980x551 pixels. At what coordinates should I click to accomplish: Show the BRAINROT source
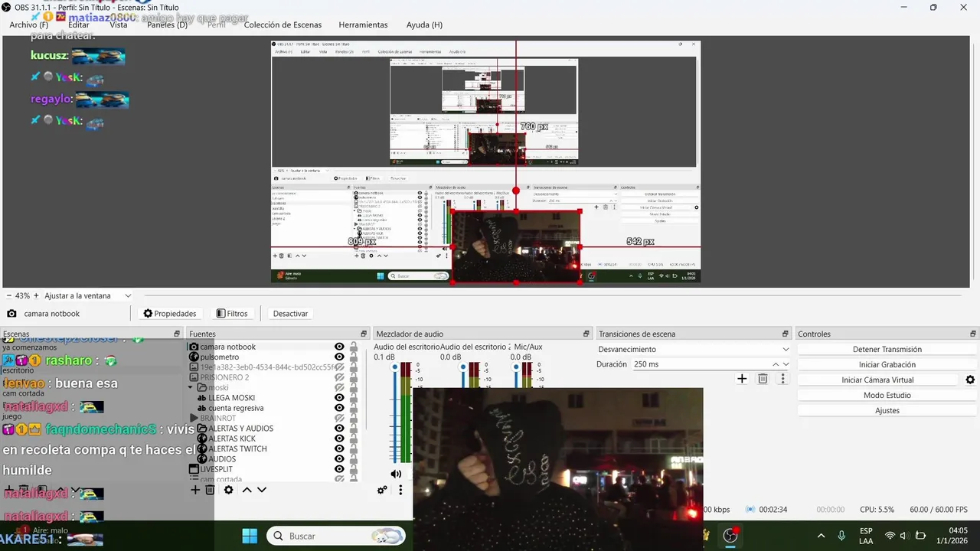pyautogui.click(x=339, y=418)
